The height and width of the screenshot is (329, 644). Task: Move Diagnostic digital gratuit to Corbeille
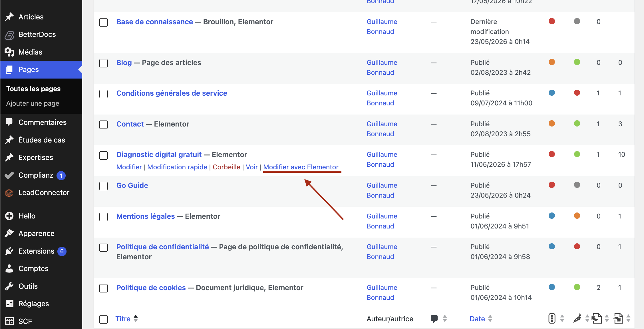[226, 167]
